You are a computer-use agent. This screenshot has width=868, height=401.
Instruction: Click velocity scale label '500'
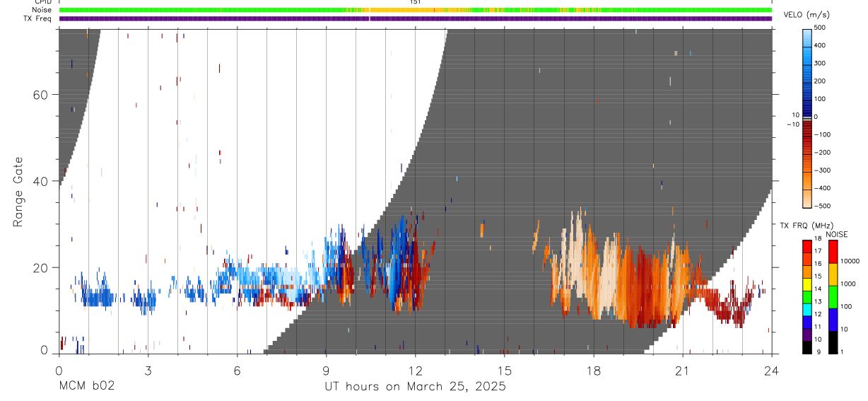(821, 28)
